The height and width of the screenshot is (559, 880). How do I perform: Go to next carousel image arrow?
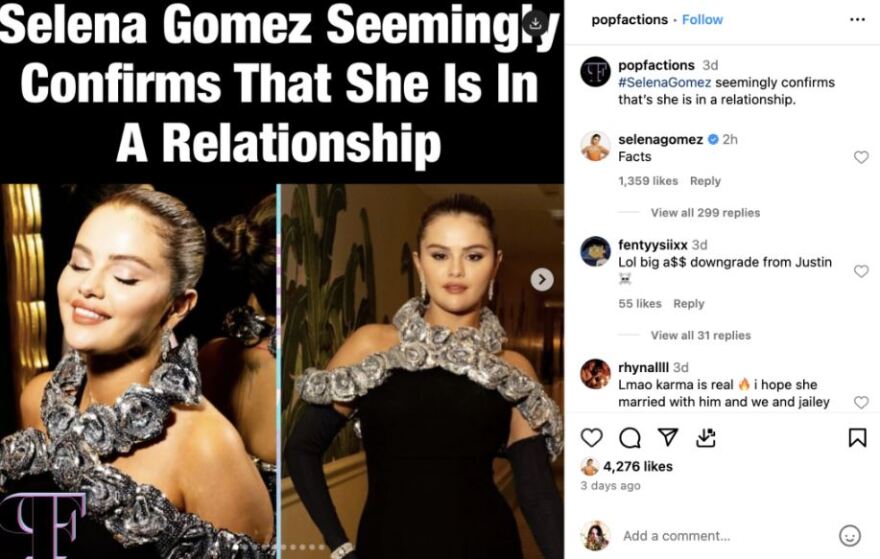[541, 279]
